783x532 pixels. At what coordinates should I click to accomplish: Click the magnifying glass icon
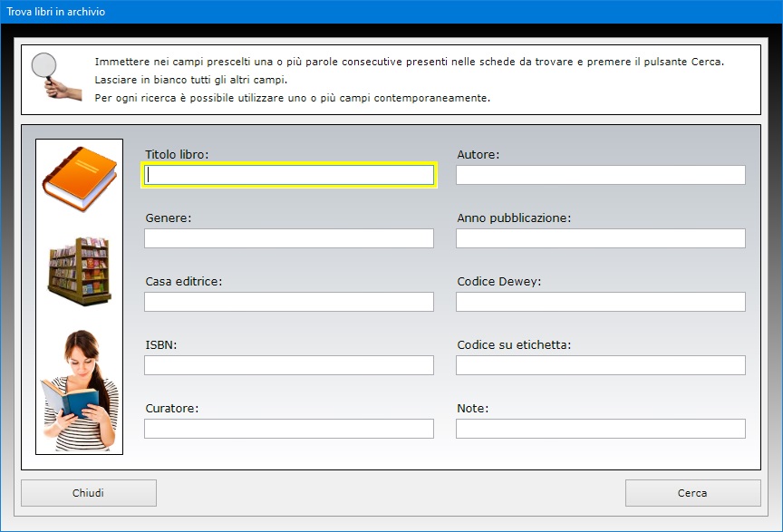click(x=56, y=76)
